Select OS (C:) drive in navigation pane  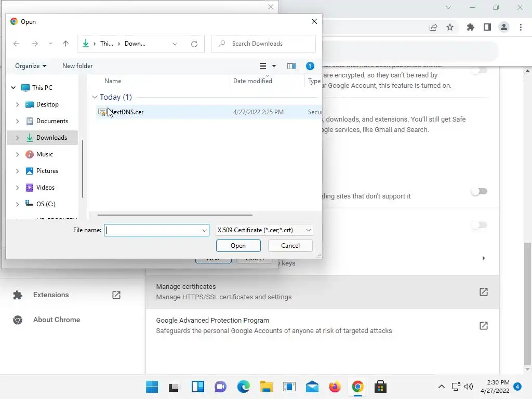(x=46, y=204)
